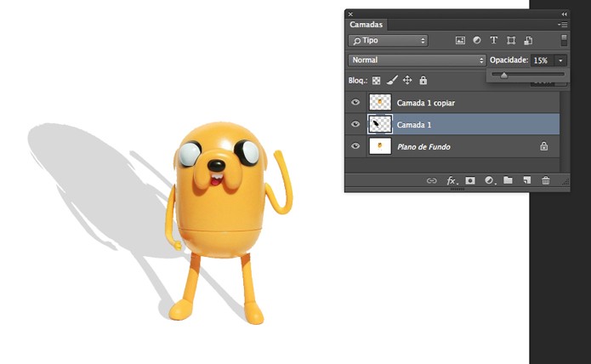
Task: Filter layers by text type icon
Action: pos(494,40)
